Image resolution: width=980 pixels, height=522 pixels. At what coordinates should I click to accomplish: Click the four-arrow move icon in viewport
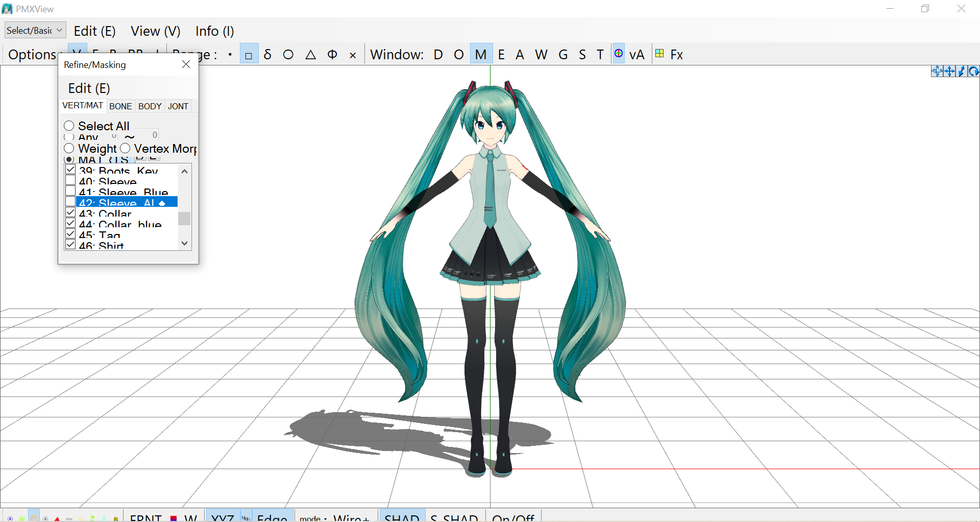[949, 72]
